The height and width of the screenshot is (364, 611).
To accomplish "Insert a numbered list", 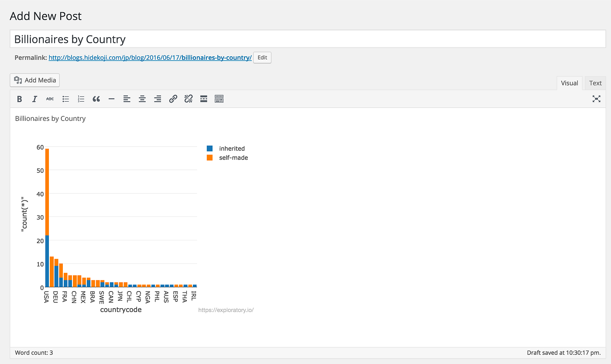I will click(81, 99).
